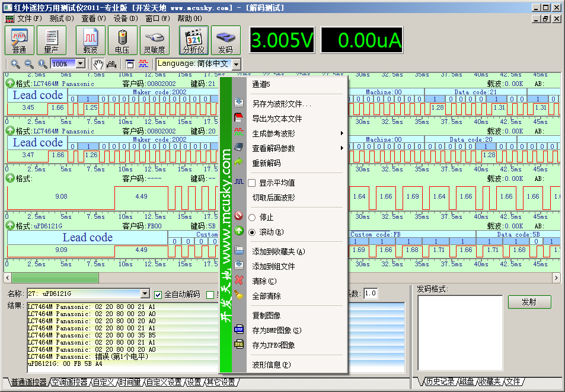The width and height of the screenshot is (565, 392).
Task: Expand the Language selection dropdown
Action: click(236, 64)
